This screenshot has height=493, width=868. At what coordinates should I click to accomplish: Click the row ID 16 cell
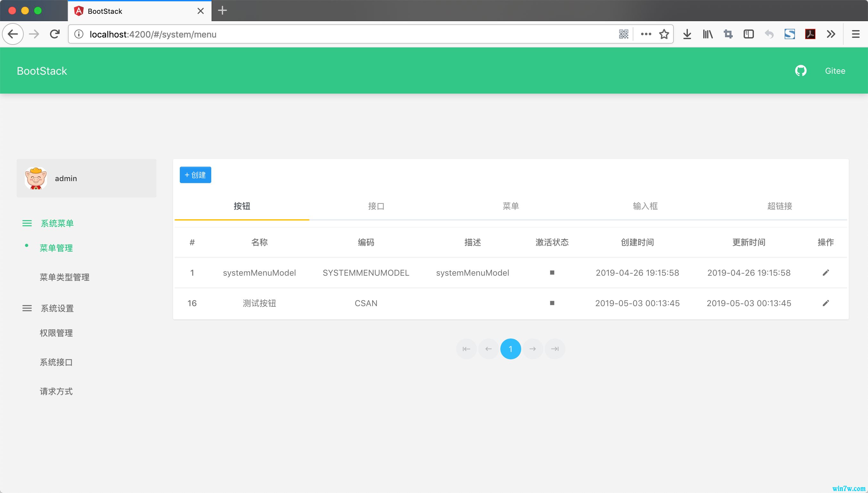point(192,303)
